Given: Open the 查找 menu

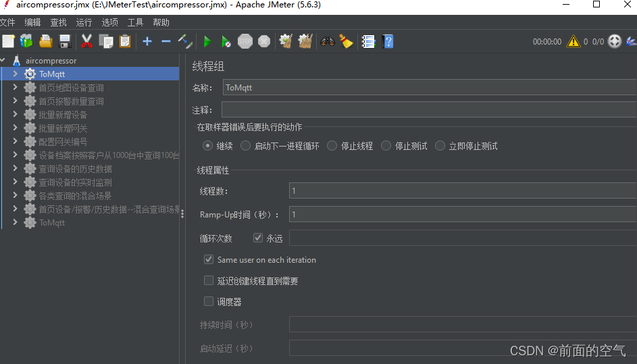Looking at the screenshot, I should [x=58, y=22].
